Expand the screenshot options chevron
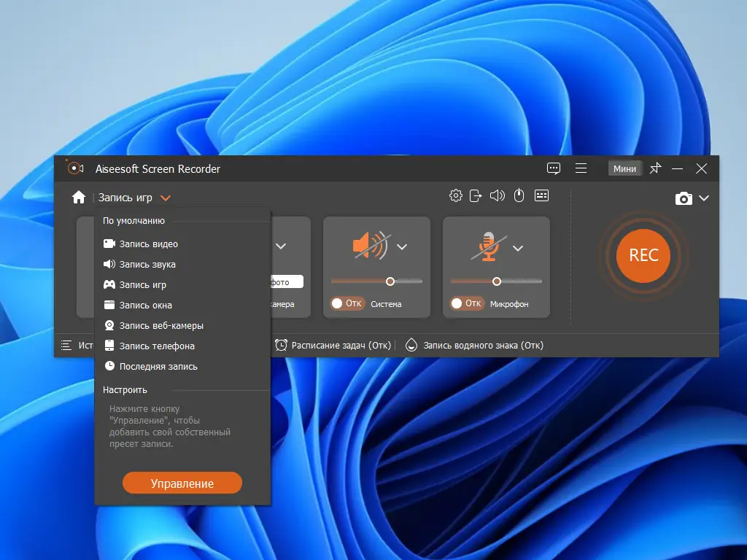747x560 pixels. pyautogui.click(x=704, y=198)
